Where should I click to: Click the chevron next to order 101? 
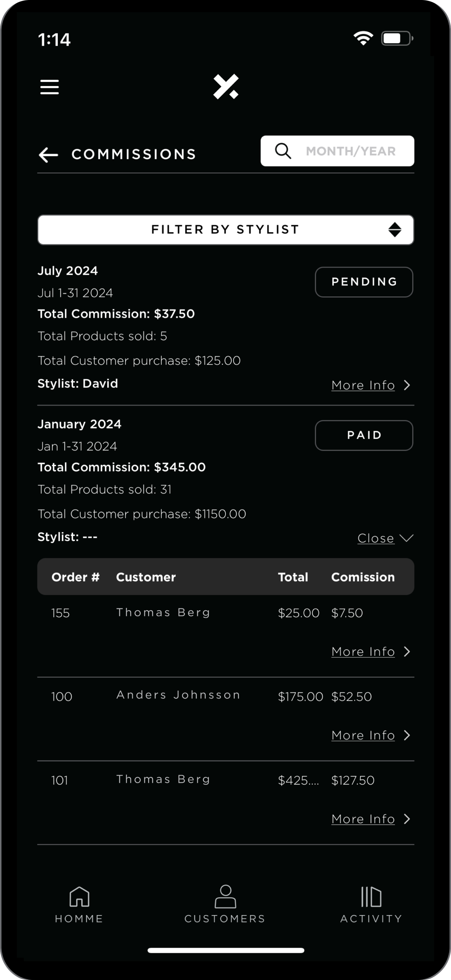click(x=407, y=819)
